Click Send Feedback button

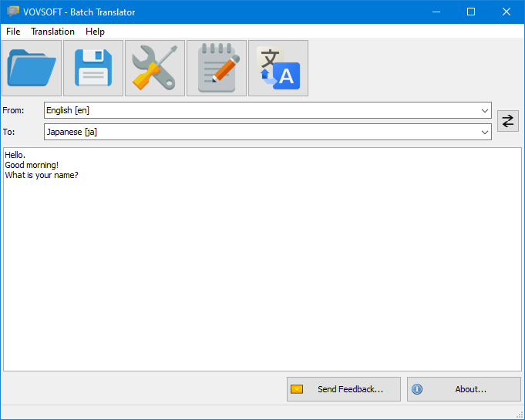tap(344, 389)
